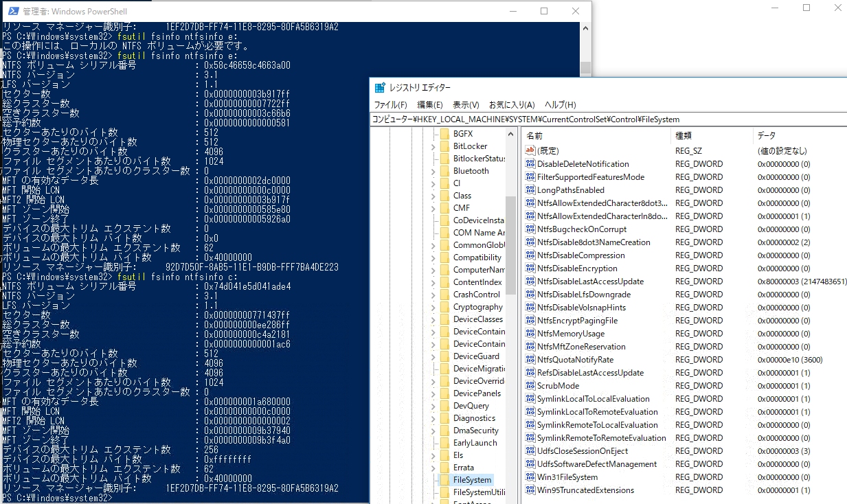
Task: Select the UdfsCloseSessionOnEject value name
Action: tap(583, 450)
